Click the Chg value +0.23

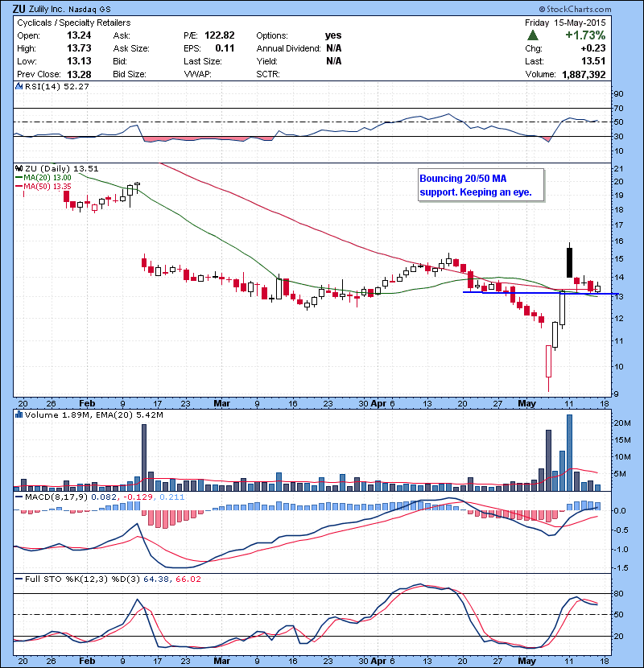click(x=593, y=48)
